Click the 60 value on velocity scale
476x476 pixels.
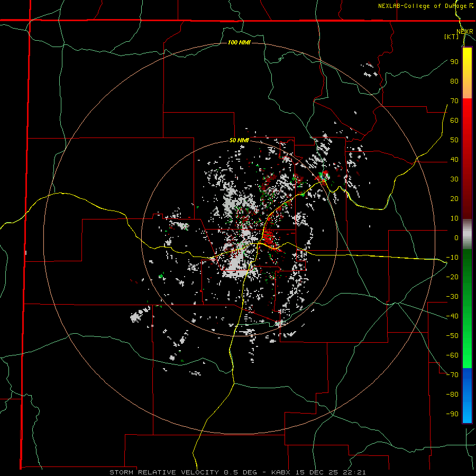tap(454, 120)
